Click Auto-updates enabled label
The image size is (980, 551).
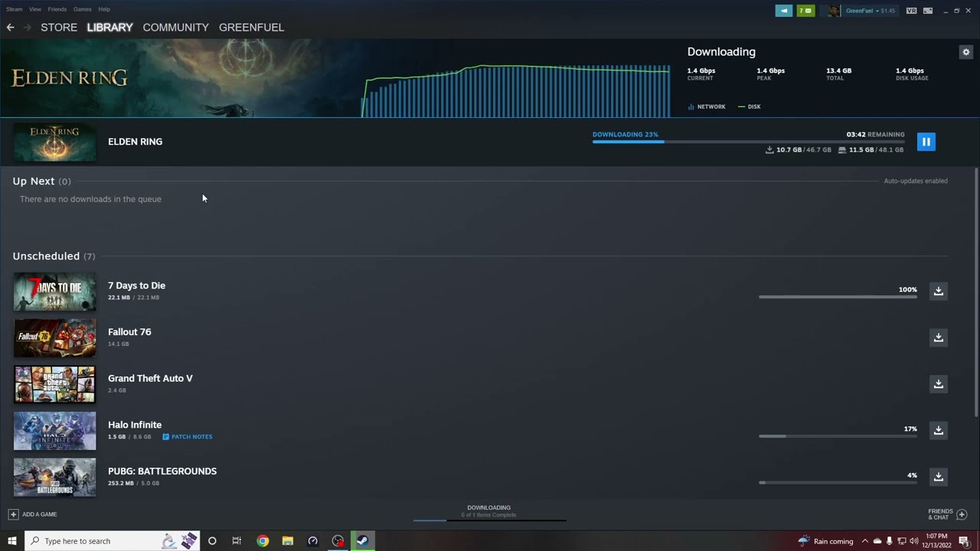click(x=916, y=181)
